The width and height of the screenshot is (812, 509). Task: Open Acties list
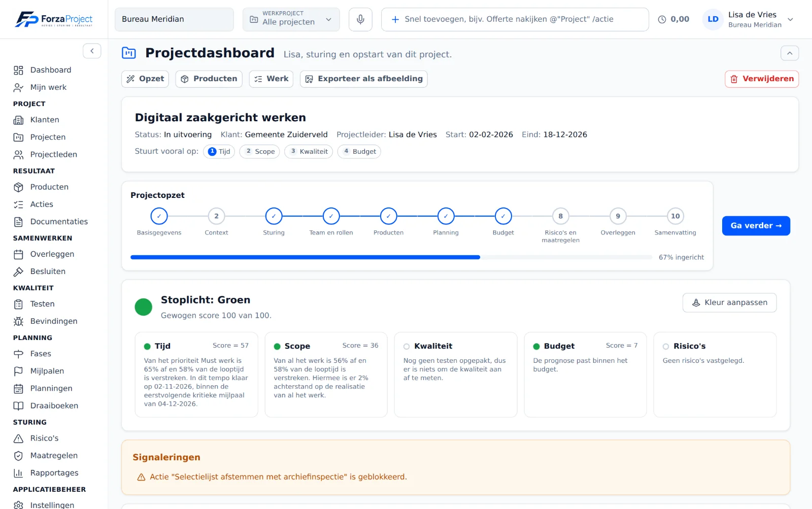(42, 204)
